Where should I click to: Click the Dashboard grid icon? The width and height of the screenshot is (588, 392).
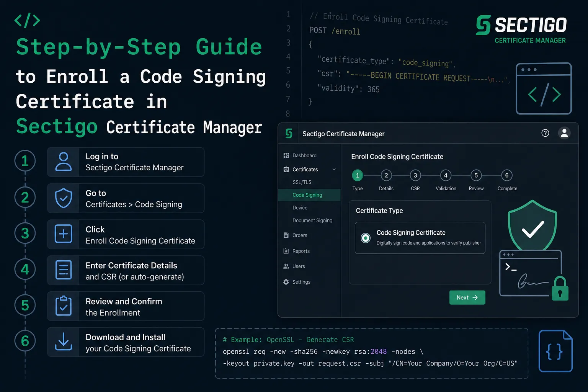pos(286,155)
